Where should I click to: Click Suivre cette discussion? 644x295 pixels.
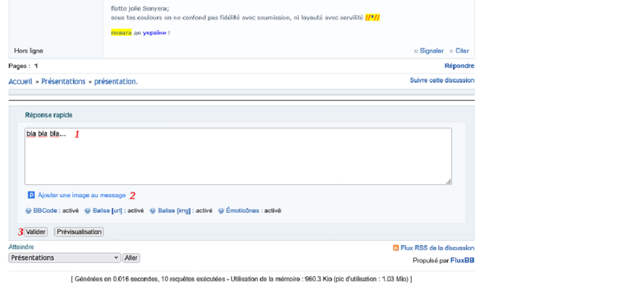pyautogui.click(x=442, y=80)
